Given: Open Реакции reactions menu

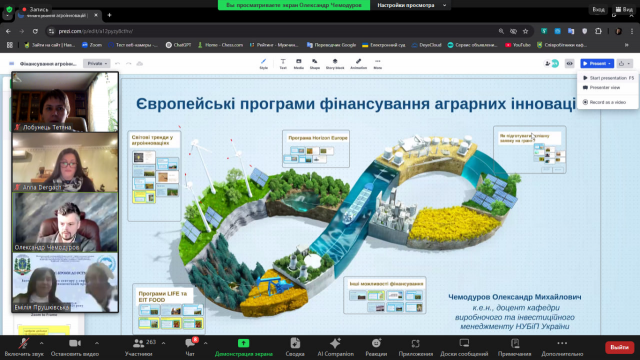Looking at the screenshot, I should tap(376, 347).
